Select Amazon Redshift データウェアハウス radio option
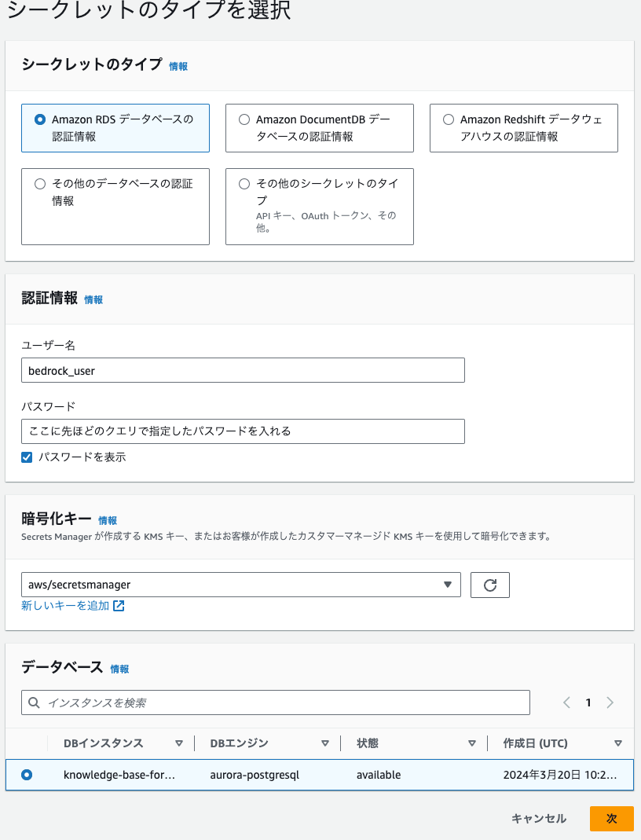The height and width of the screenshot is (840, 641). pos(449,119)
